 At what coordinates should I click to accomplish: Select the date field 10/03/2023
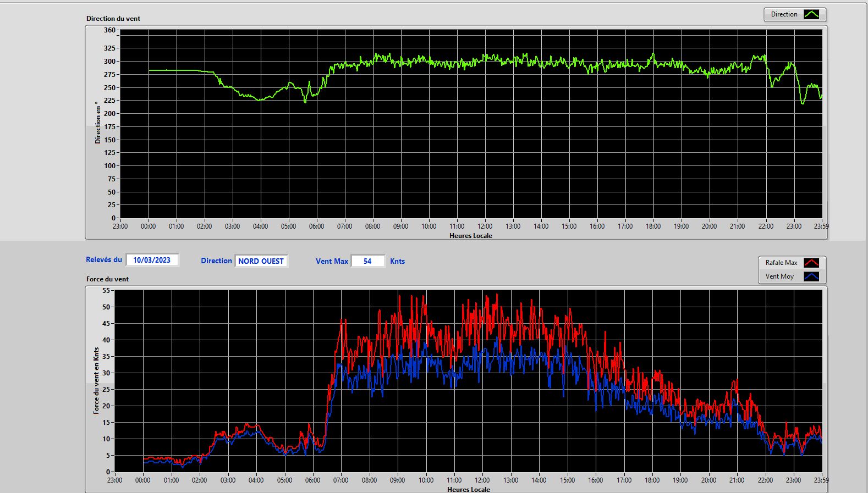152,260
